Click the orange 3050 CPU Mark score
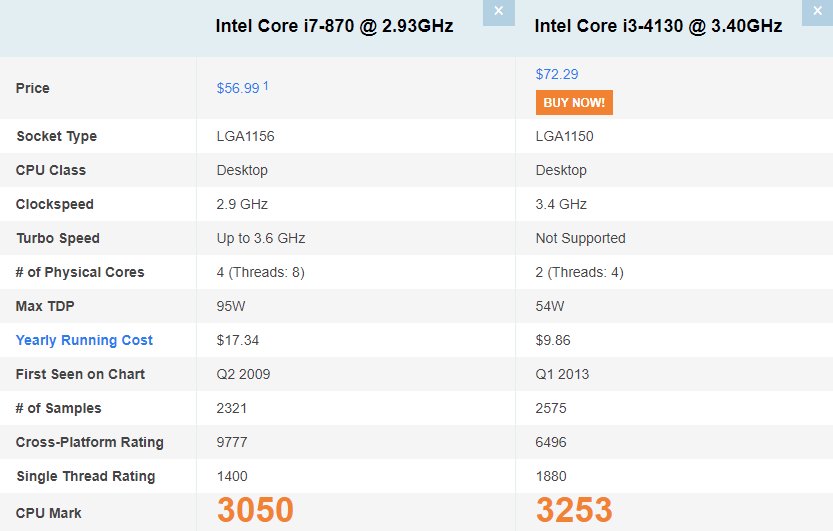This screenshot has width=833, height=531. click(x=255, y=510)
